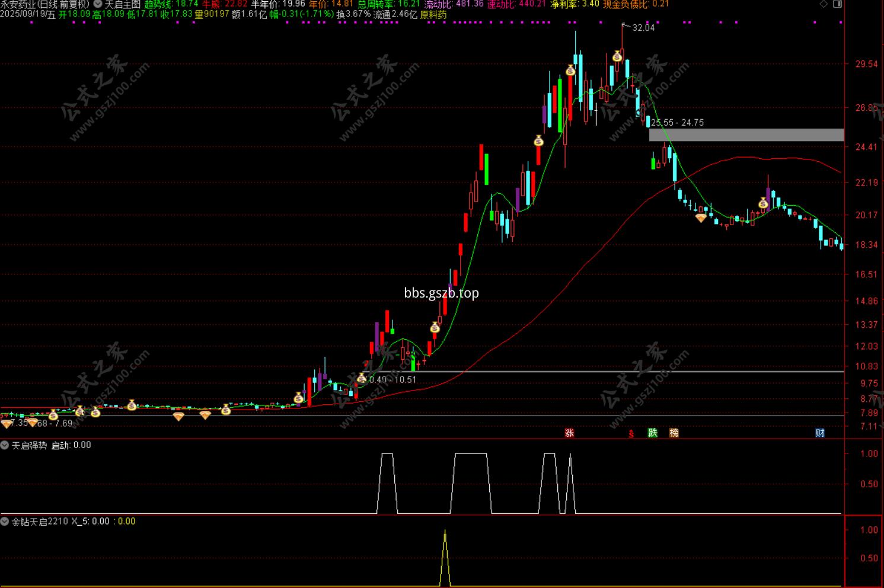
Task: Click the bbs.gszb.top text on chart
Action: (x=442, y=293)
